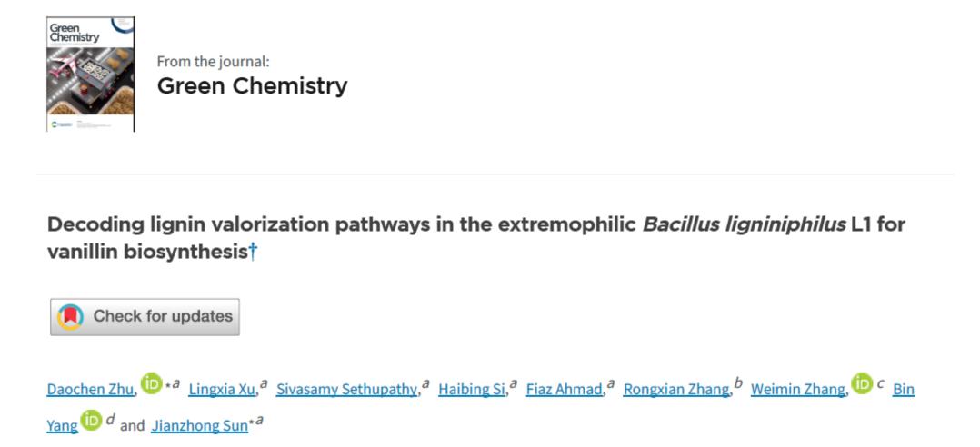Click the 'From the journal:' label

tap(213, 61)
